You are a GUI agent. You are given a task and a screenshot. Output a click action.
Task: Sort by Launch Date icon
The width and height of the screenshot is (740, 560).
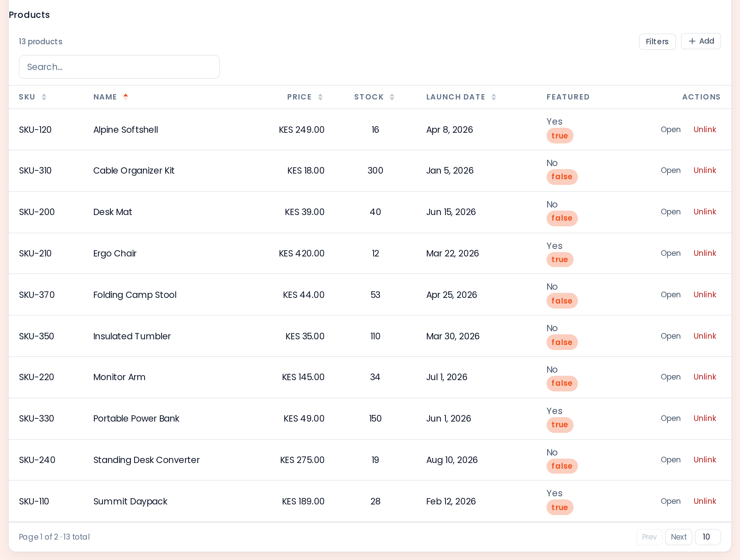click(x=493, y=97)
